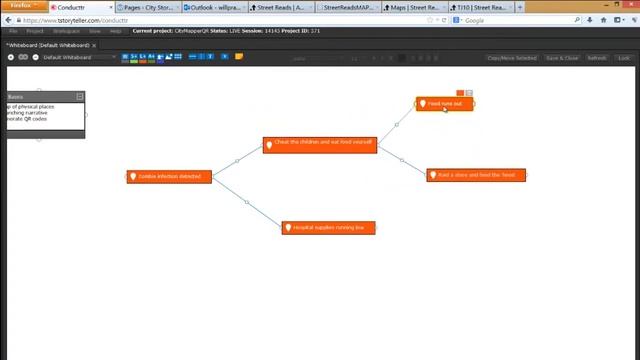Switch to the Pages - City Stor... tab

point(148,7)
